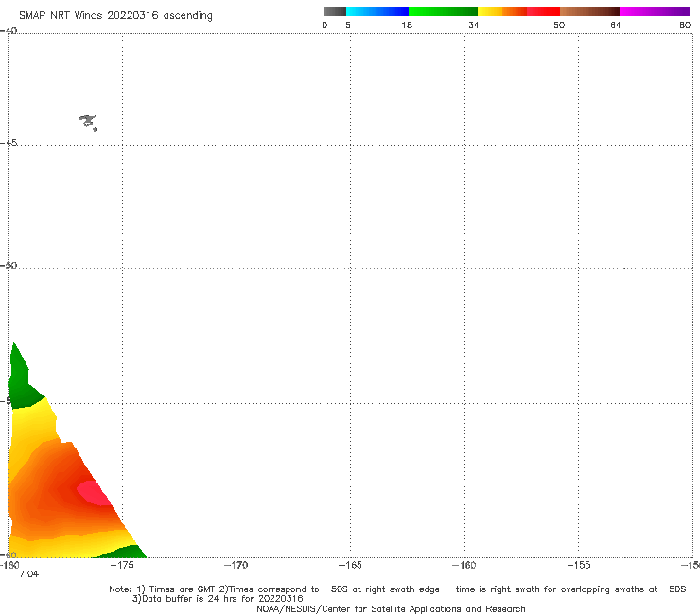Image resolution: width=700 pixels, height=615 pixels.
Task: Click the latitude label '-50'
Action: point(9,265)
